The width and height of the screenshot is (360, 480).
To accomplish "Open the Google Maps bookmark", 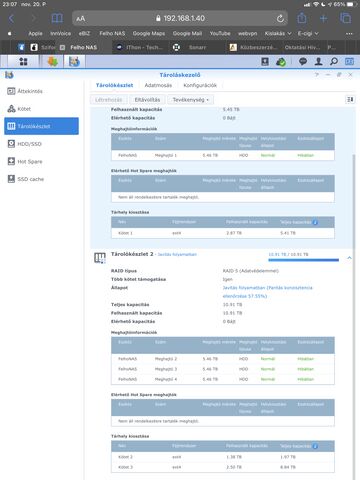I will [x=149, y=33].
